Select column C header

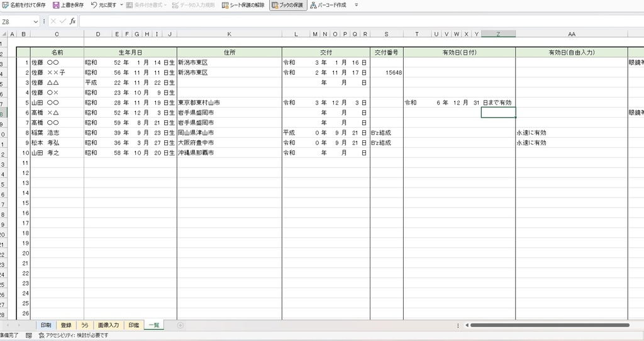pyautogui.click(x=57, y=34)
